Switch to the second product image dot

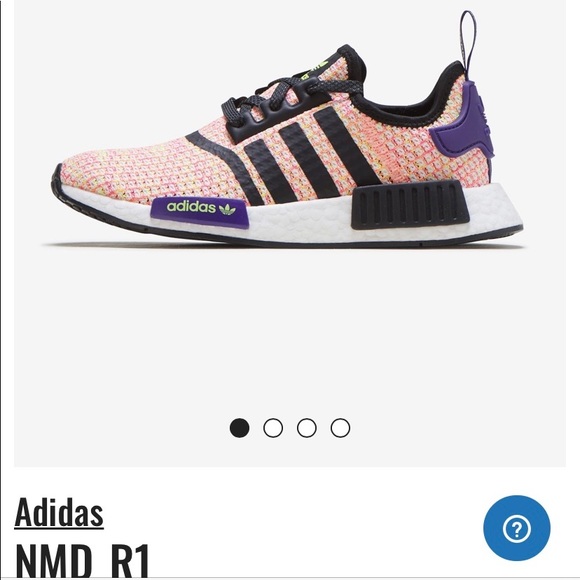coord(273,428)
